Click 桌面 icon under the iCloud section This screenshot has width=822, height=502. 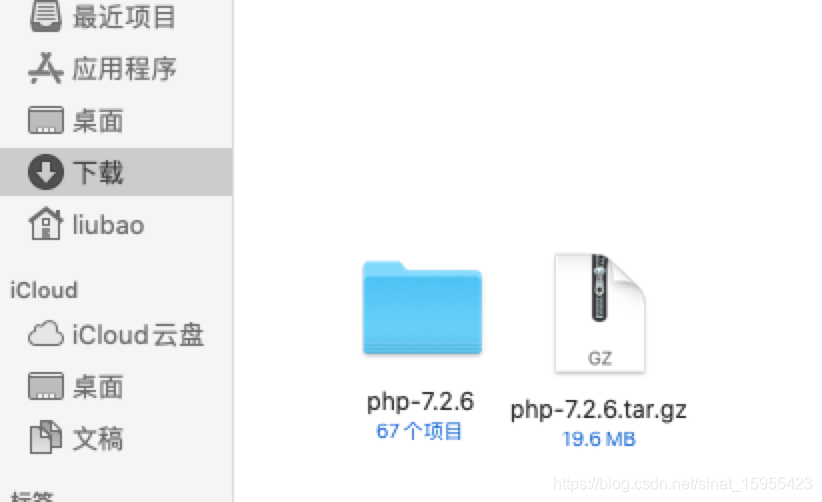[x=46, y=386]
